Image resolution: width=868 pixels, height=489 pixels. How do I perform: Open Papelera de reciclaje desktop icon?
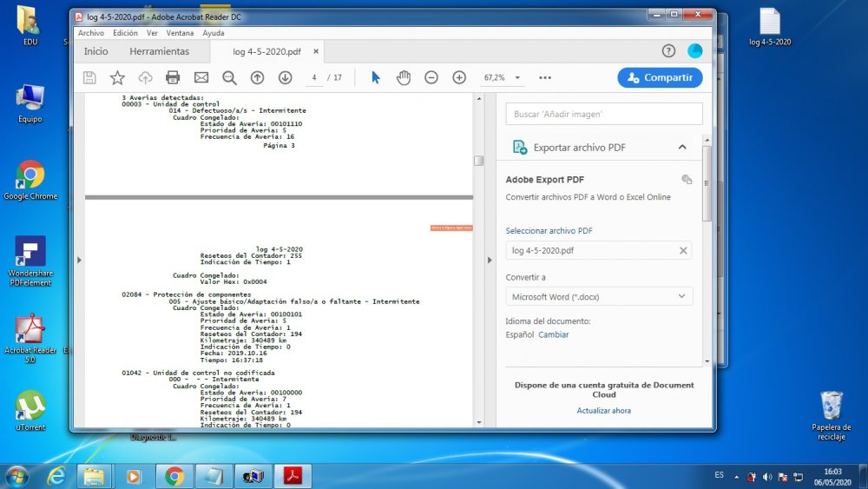831,416
